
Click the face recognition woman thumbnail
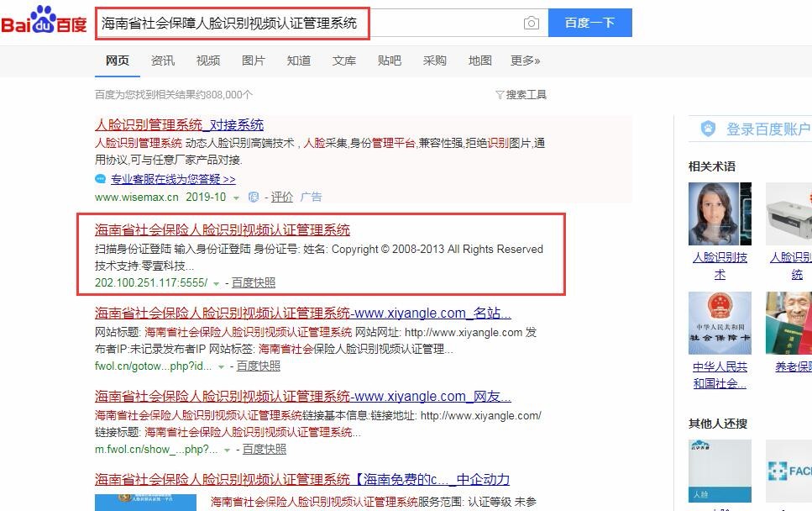point(720,213)
